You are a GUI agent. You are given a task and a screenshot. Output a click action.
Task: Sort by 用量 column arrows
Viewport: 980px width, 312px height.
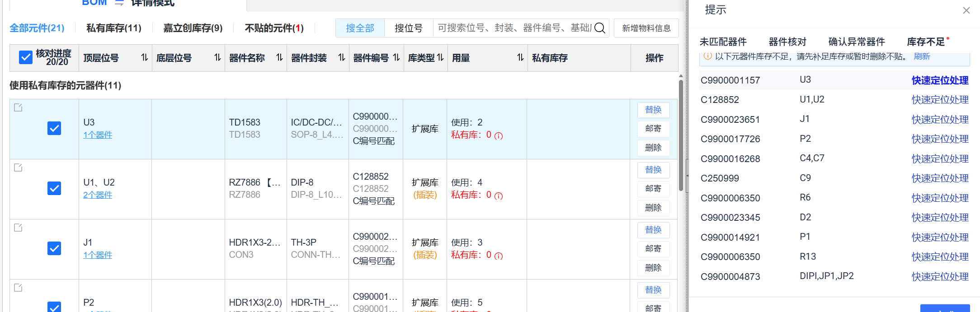point(520,58)
